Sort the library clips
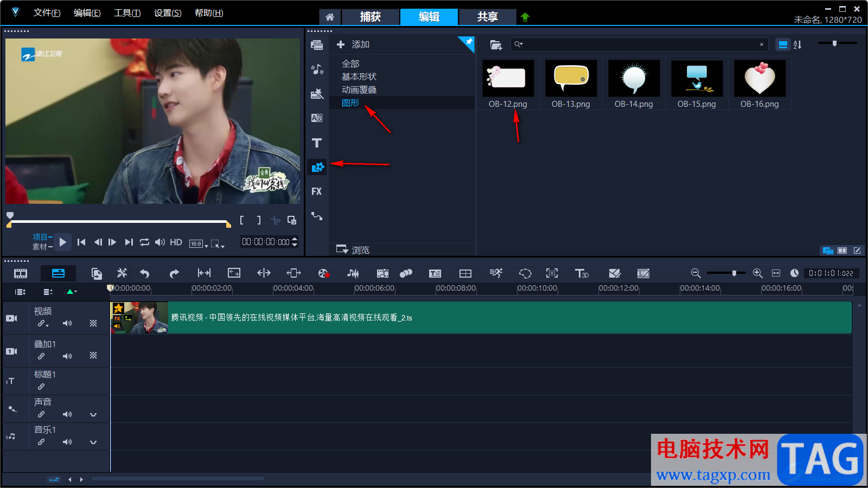Image resolution: width=868 pixels, height=488 pixels. [797, 44]
